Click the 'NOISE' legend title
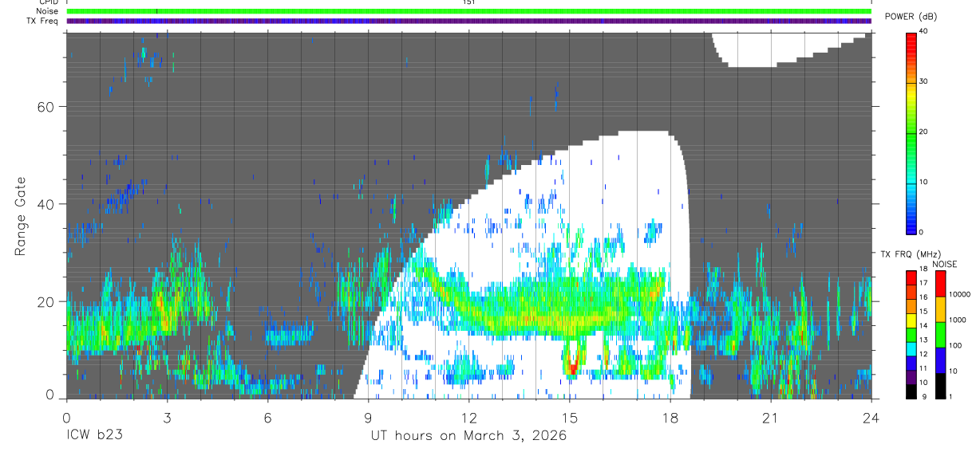The width and height of the screenshot is (980, 452). point(945,264)
